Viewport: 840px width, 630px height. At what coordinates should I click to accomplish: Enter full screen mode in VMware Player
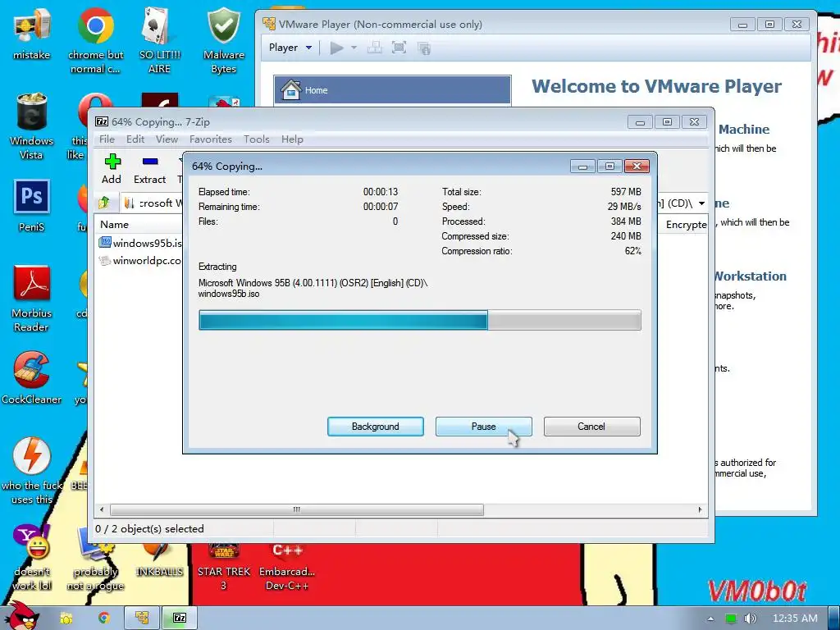pos(399,48)
